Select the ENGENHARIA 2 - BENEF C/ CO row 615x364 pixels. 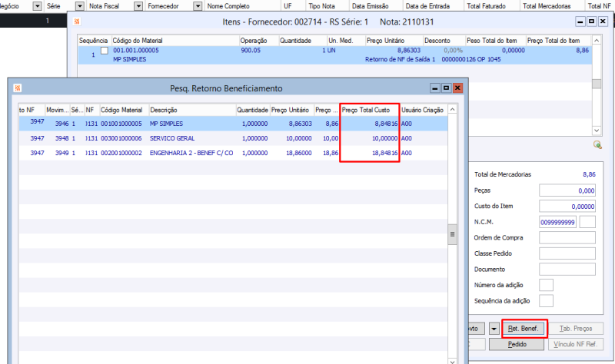233,153
